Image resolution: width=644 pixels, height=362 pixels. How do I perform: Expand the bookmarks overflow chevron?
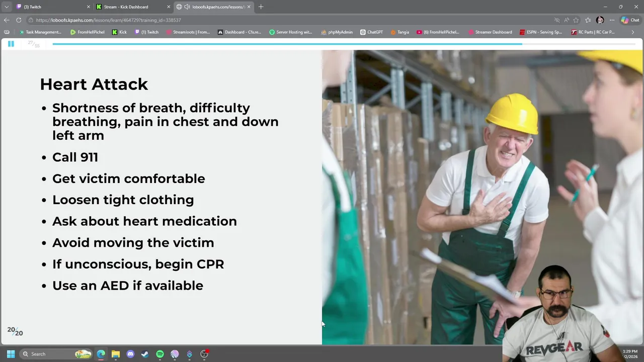point(633,32)
